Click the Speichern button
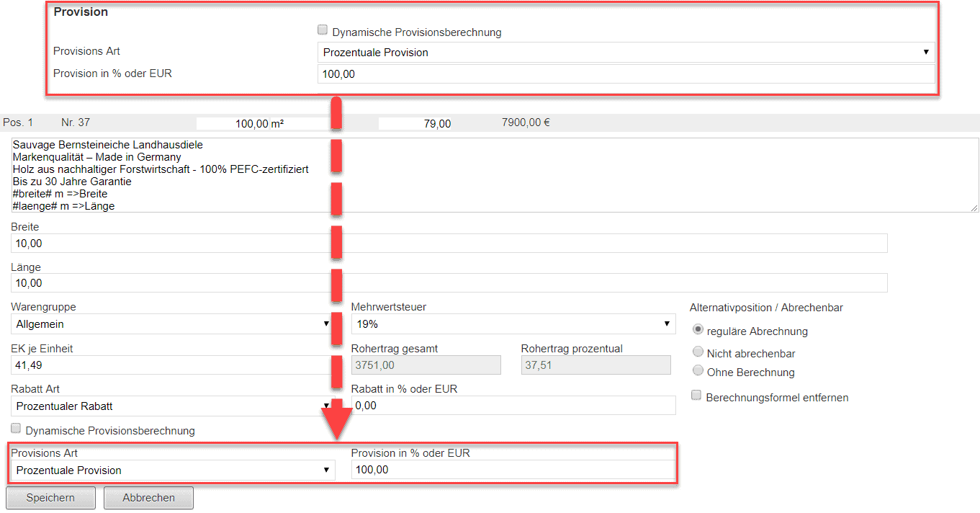This screenshot has width=980, height=513. pos(50,498)
